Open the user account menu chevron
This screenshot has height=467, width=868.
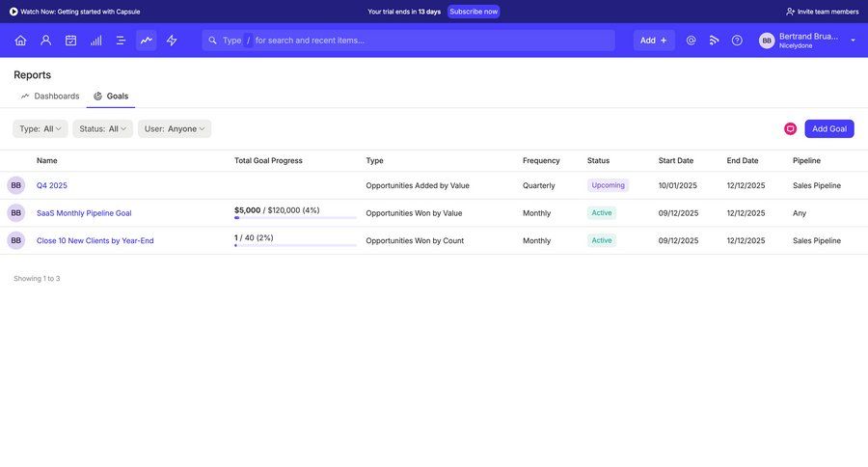(853, 41)
